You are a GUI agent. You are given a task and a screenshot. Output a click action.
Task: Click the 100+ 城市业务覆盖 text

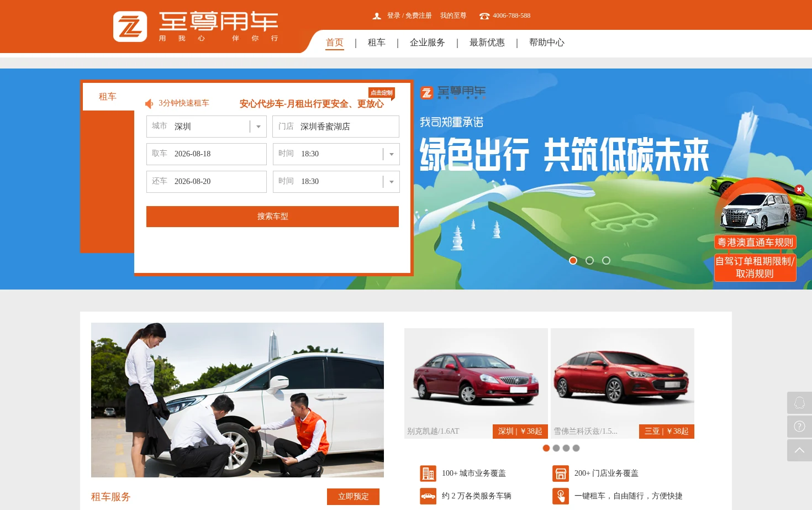(x=474, y=474)
